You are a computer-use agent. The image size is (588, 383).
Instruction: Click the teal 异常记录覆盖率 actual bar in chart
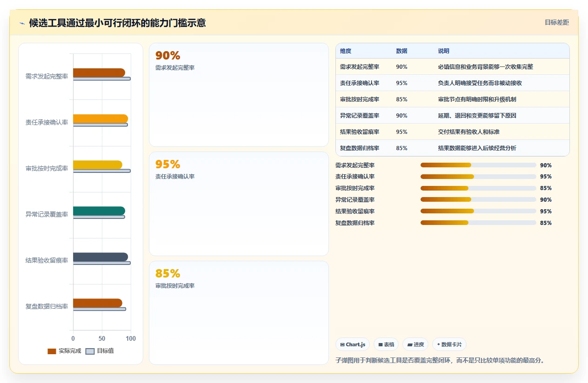(99, 211)
